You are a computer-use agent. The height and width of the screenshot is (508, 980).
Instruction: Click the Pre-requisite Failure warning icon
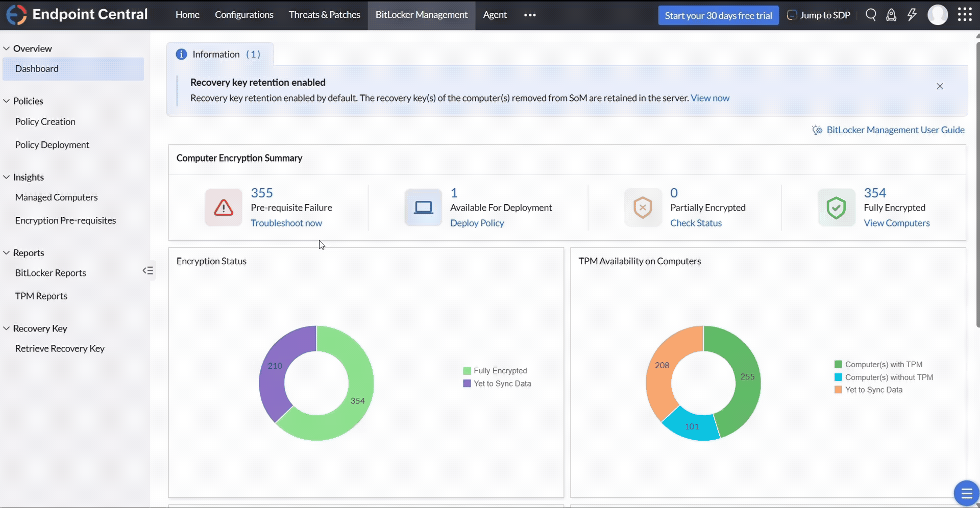(224, 208)
